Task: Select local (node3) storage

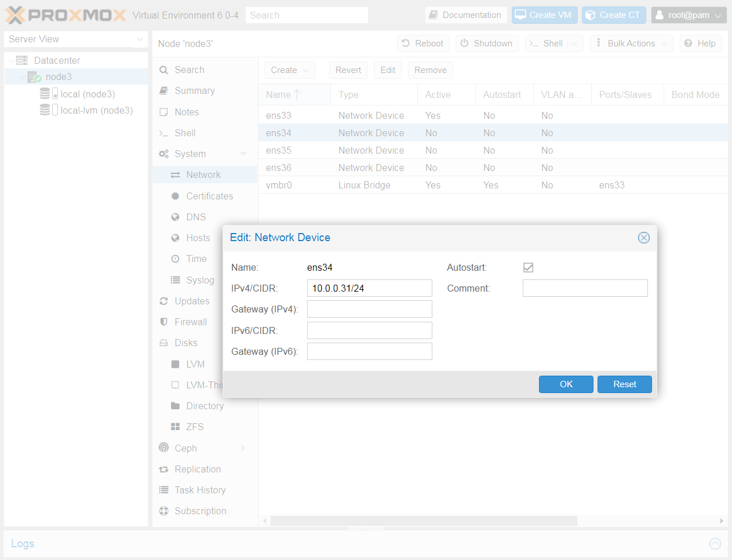Action: coord(88,94)
